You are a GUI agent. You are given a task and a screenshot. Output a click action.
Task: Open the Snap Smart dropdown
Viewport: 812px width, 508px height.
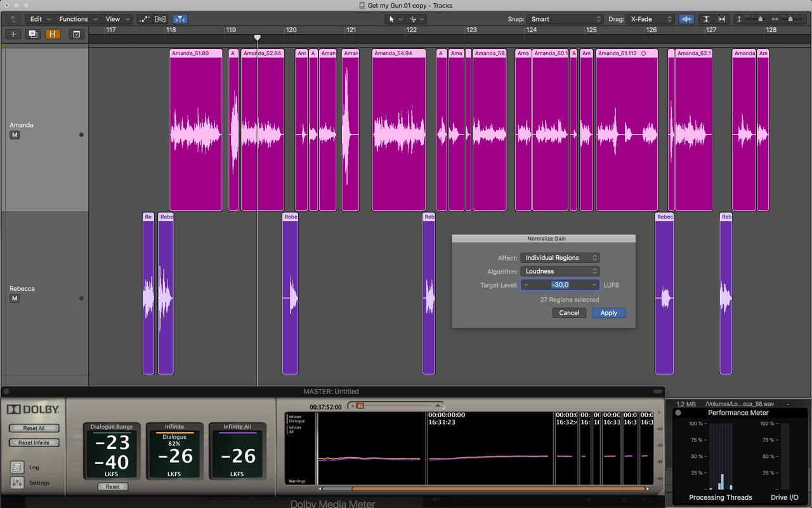[565, 19]
